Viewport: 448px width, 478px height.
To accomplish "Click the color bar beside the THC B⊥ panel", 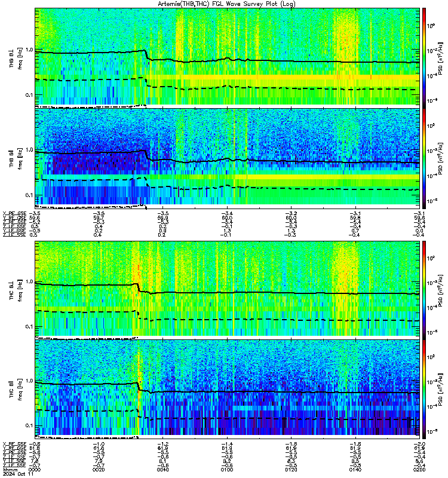I will click(x=424, y=290).
